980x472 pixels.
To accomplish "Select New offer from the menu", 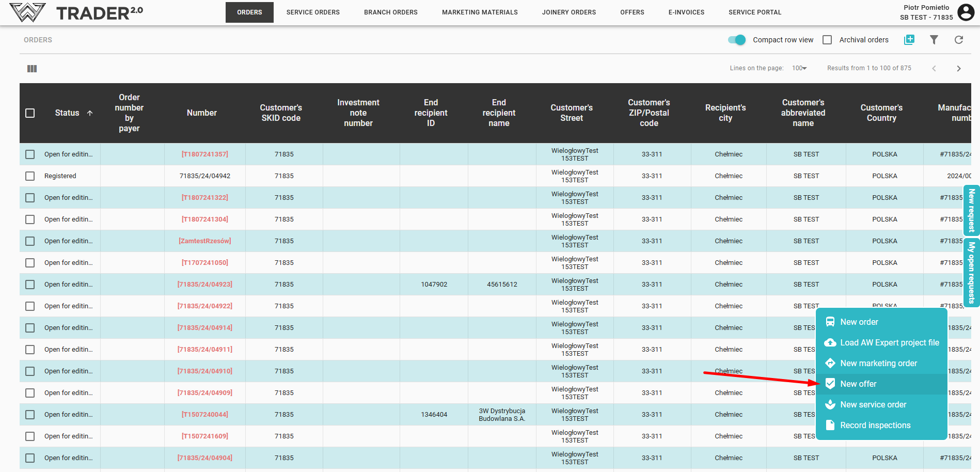I will [858, 384].
